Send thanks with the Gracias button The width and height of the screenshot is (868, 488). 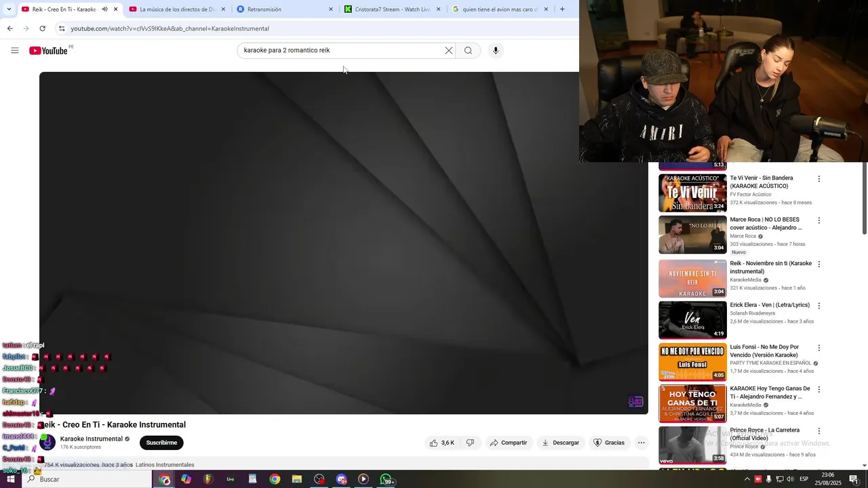[x=609, y=443]
